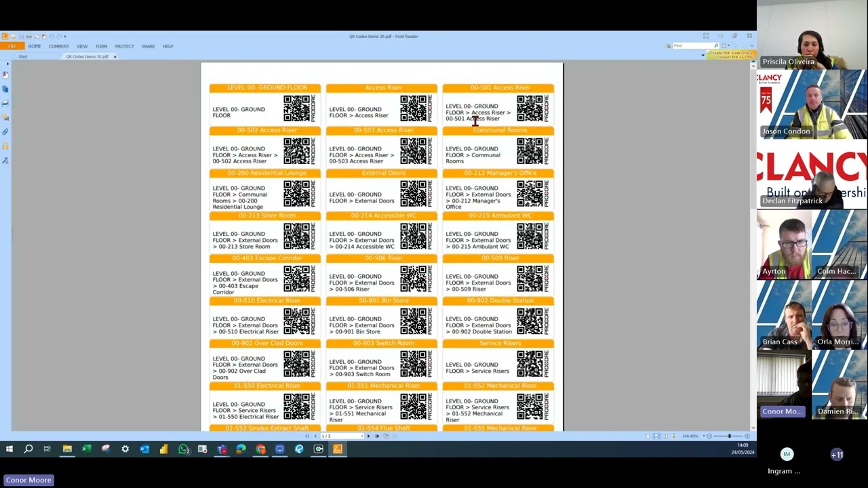Switch to the HOME ribbon tab
This screenshot has width=868, height=488.
(35, 46)
